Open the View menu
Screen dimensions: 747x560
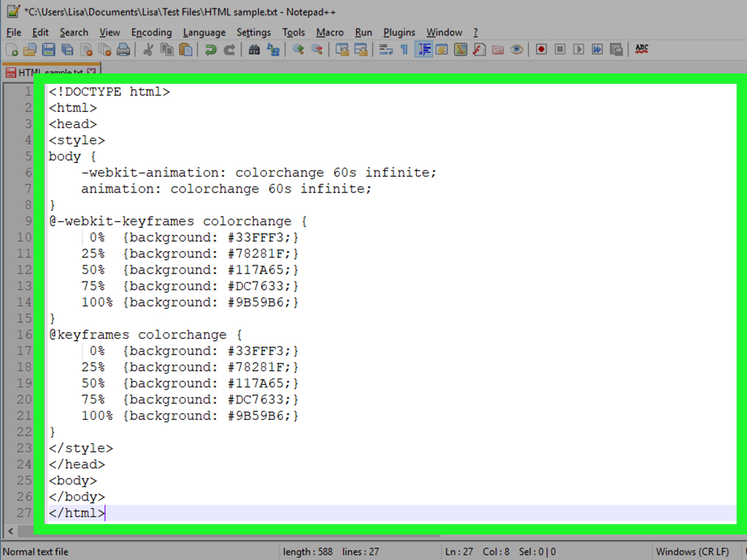tap(110, 32)
